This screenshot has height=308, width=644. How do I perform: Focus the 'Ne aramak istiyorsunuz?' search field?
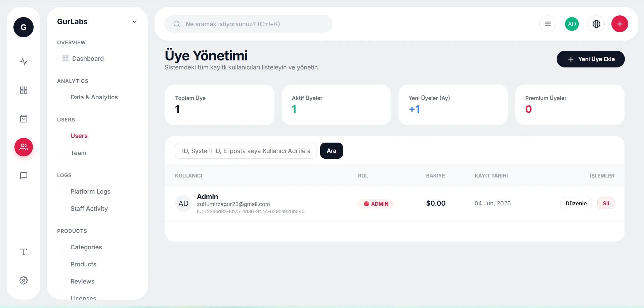(249, 24)
